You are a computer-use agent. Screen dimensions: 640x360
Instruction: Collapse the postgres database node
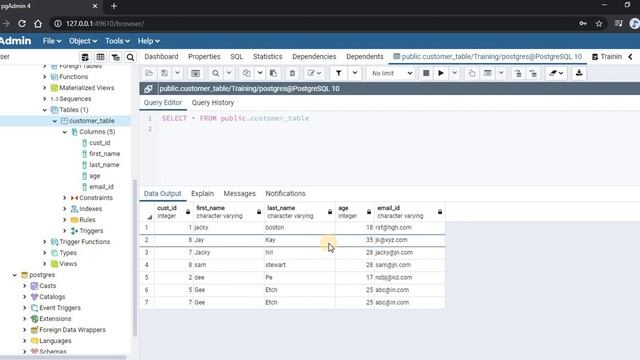[15, 275]
